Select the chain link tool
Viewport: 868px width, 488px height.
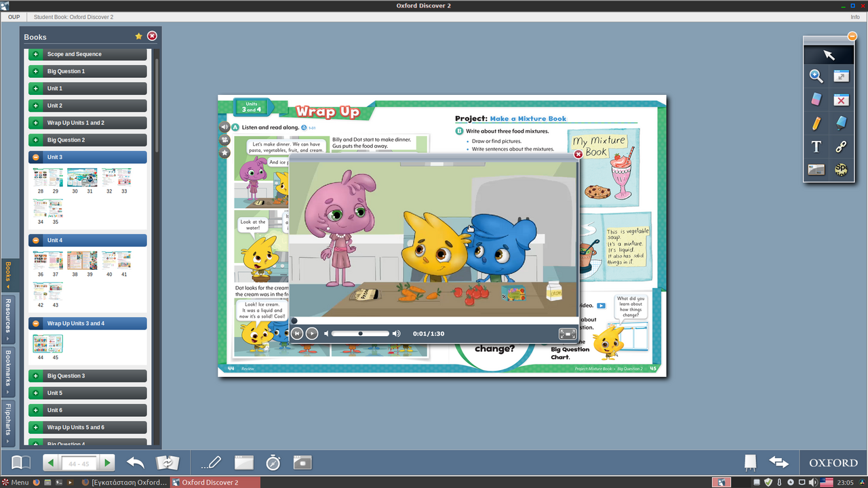(841, 146)
